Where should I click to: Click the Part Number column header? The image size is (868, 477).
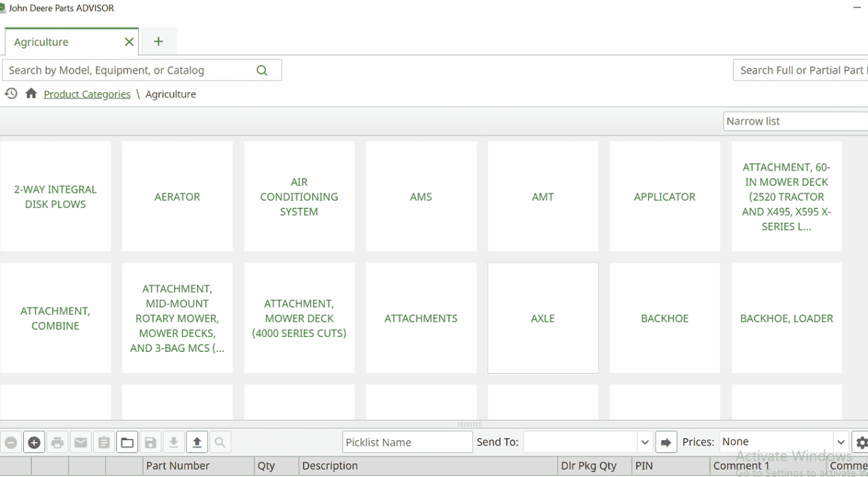click(198, 466)
